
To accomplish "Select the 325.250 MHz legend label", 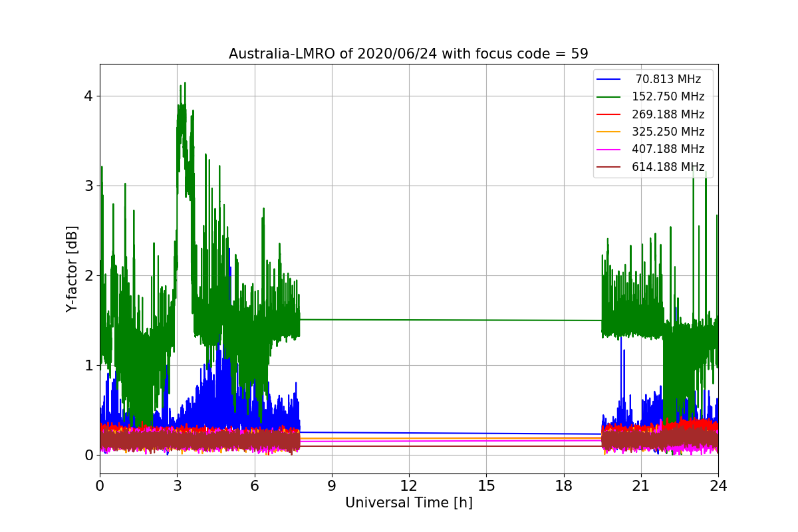I will [668, 132].
